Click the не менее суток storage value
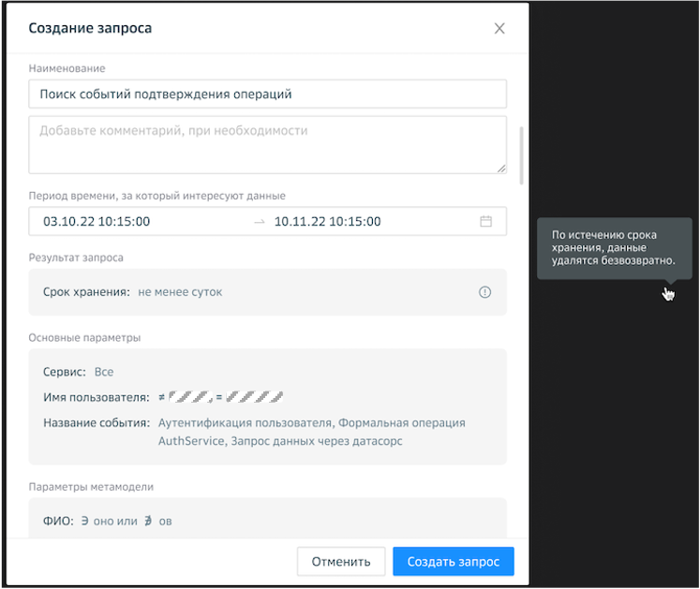 coord(180,292)
